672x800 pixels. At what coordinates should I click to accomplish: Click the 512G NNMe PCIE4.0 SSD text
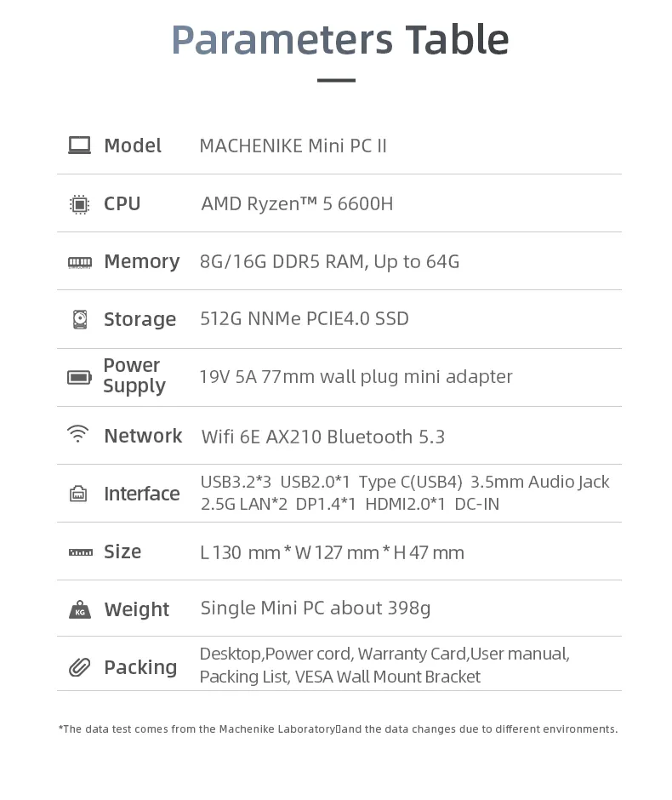305,319
